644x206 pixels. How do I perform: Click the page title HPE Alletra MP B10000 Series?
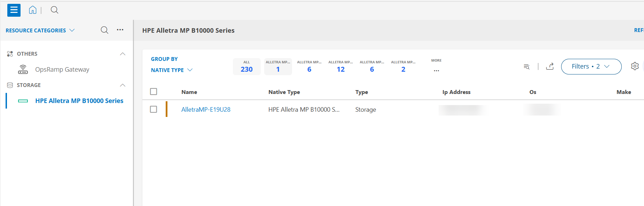click(188, 31)
